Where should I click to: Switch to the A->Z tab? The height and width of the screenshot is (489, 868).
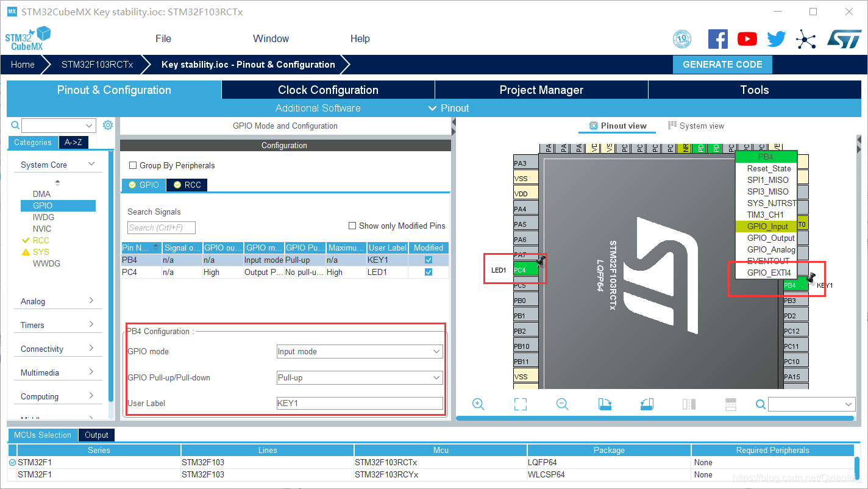click(x=73, y=142)
